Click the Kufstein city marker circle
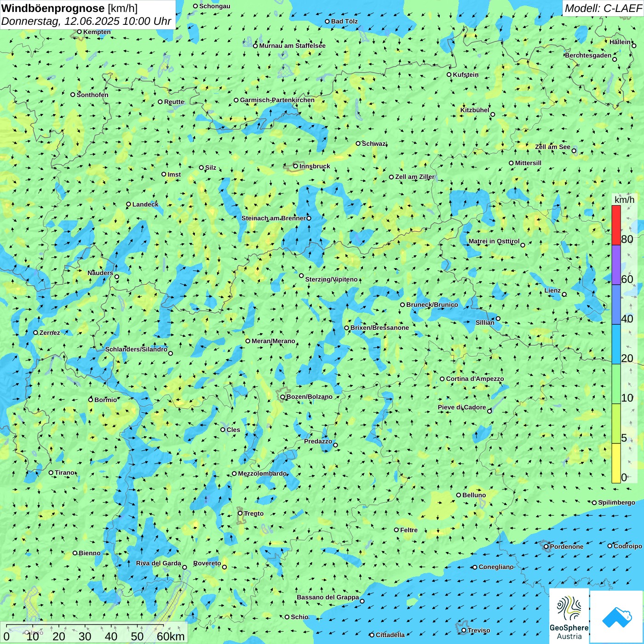644x644 pixels. point(449,75)
